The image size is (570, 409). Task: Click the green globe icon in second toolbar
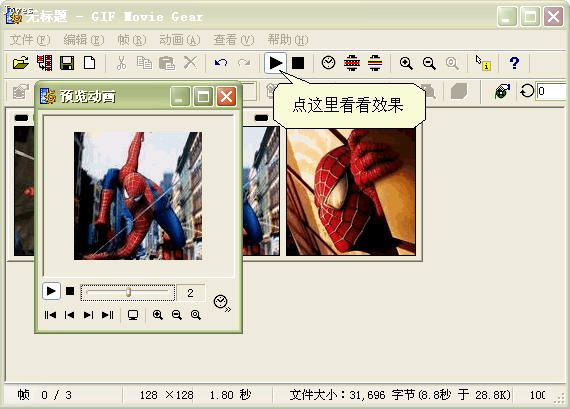click(502, 91)
